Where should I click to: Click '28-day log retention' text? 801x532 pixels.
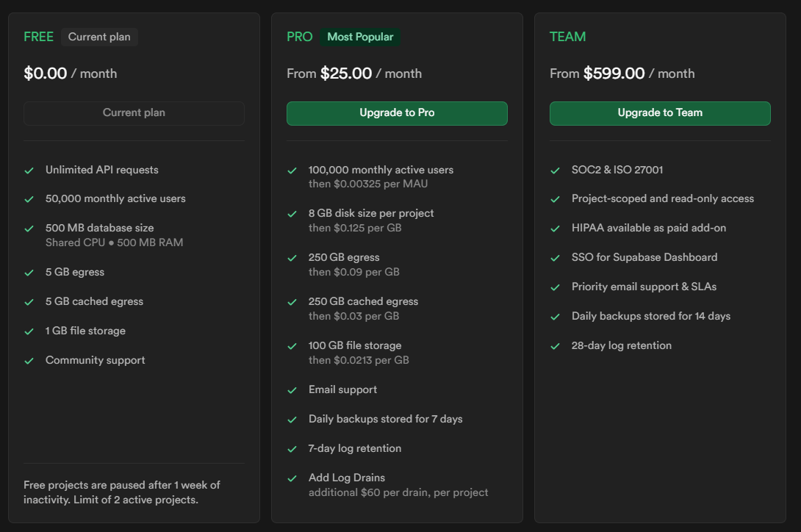tap(621, 345)
